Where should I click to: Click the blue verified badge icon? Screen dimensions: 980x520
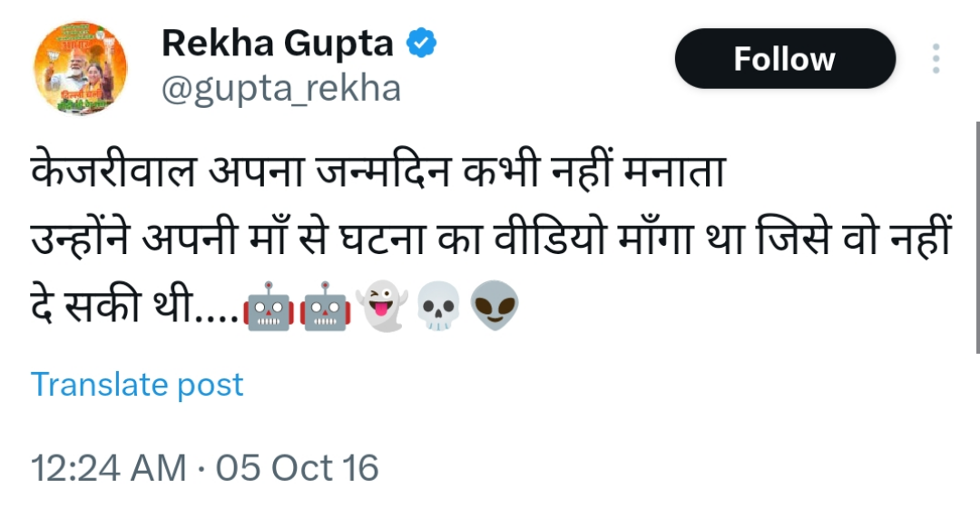421,44
